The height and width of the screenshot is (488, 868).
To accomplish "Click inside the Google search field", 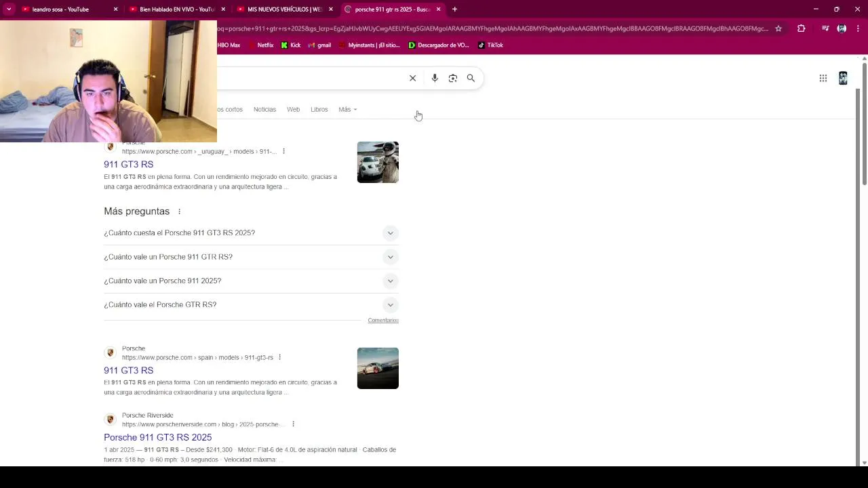I will point(311,78).
